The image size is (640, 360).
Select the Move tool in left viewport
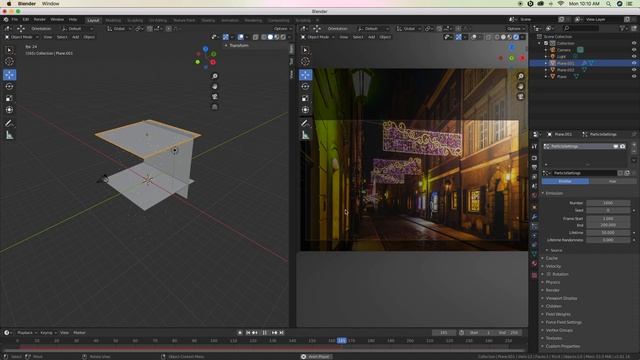(9, 75)
